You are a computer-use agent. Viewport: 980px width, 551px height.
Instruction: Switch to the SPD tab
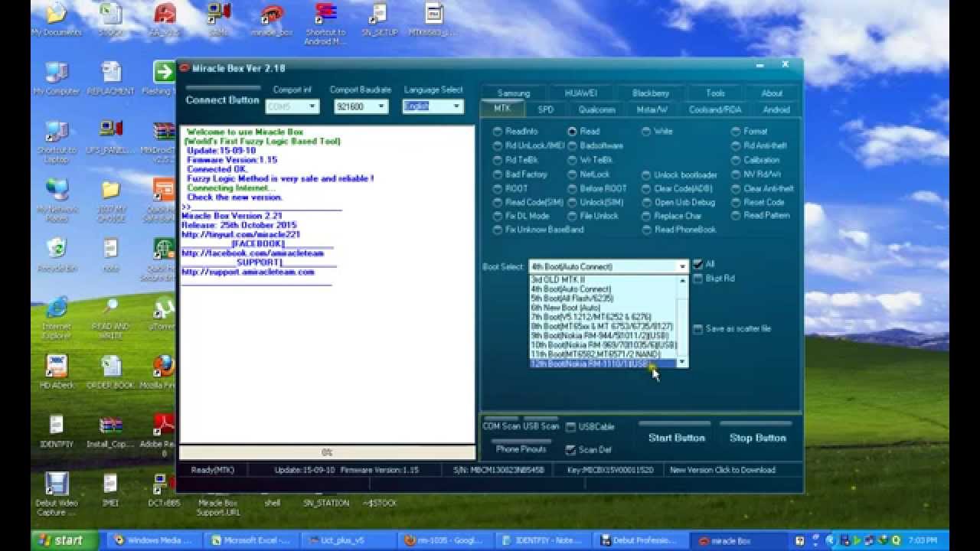point(546,109)
